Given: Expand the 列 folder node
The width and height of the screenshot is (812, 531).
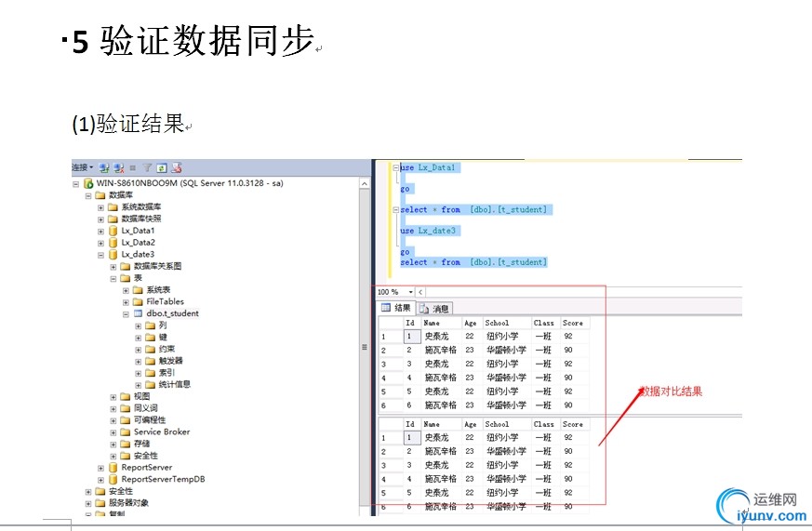Looking at the screenshot, I should click(x=139, y=326).
